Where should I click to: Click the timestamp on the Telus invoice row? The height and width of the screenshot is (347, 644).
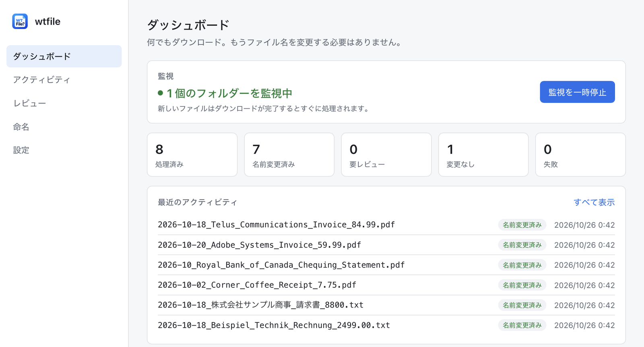pyautogui.click(x=584, y=225)
